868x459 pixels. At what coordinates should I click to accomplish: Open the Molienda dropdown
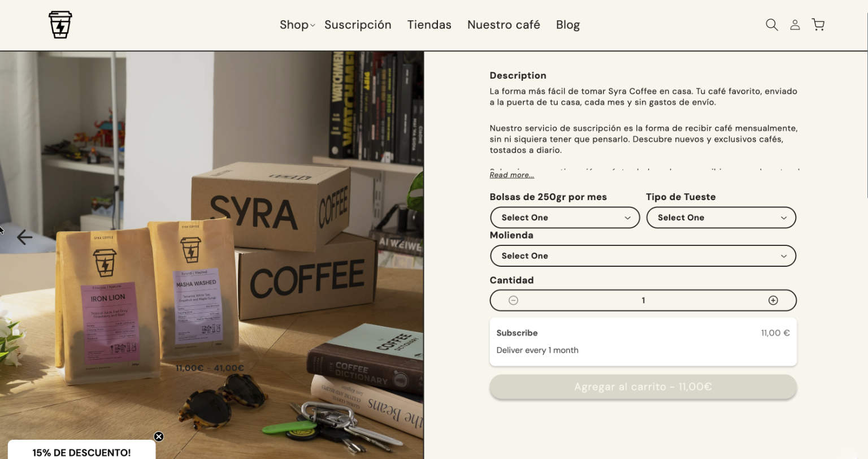point(643,256)
